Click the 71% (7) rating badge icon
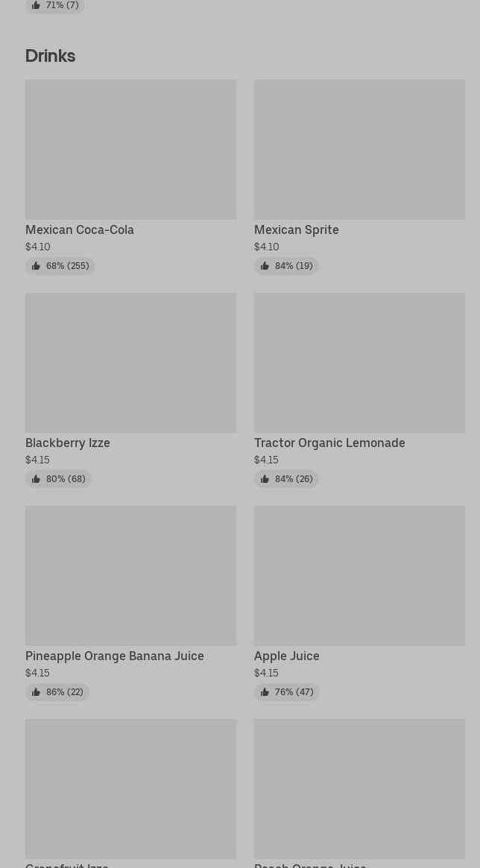This screenshot has height=868, width=480. pos(36,5)
